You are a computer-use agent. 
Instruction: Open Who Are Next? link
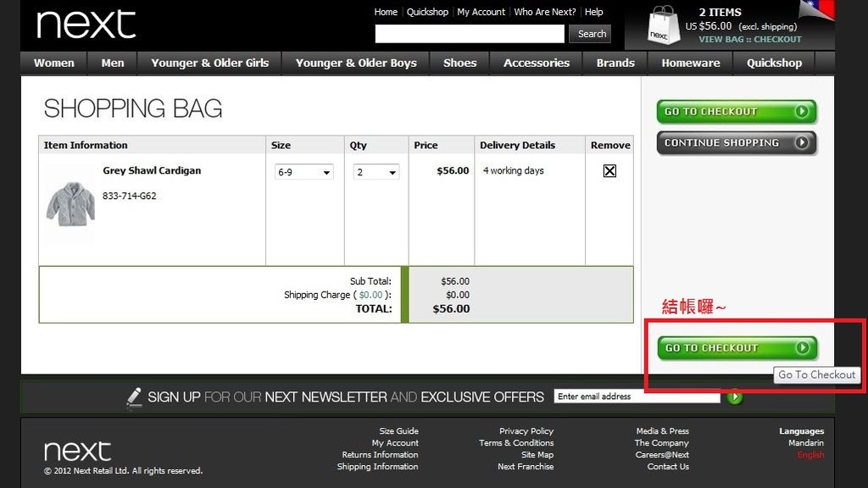(545, 12)
